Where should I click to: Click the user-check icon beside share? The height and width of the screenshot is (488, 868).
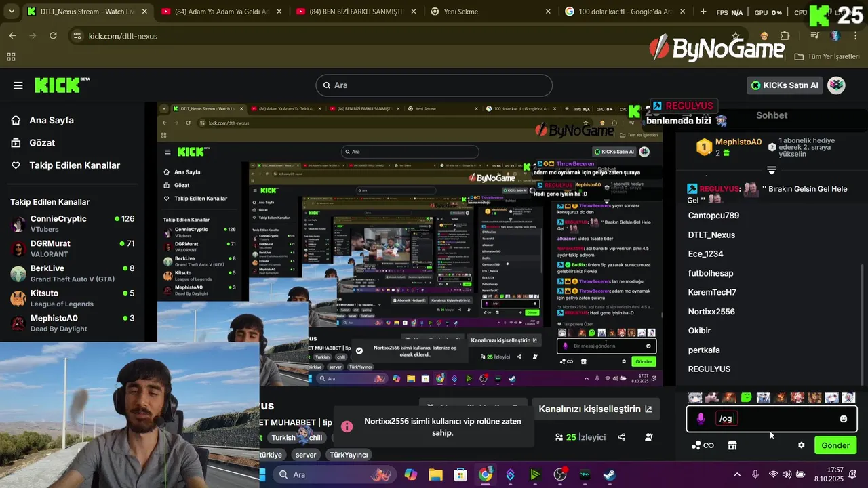[x=649, y=437]
